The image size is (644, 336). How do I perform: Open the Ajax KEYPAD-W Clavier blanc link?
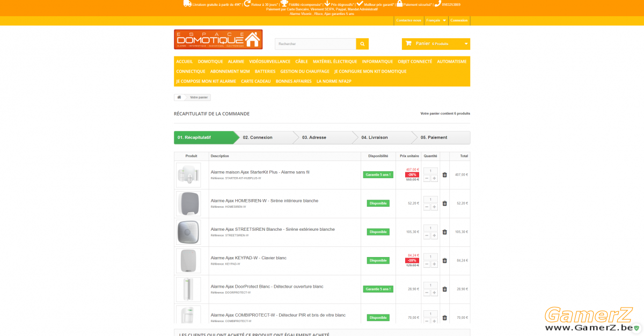[248, 258]
